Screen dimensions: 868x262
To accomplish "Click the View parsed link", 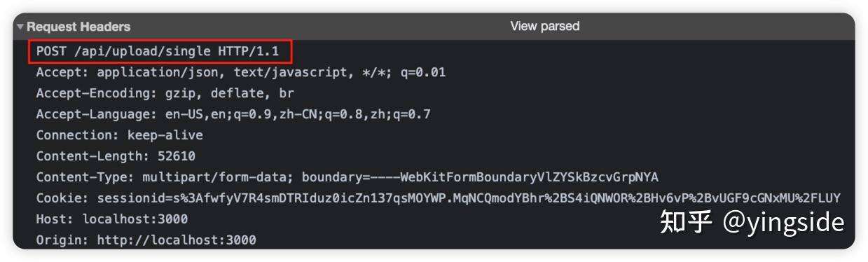I will point(544,26).
